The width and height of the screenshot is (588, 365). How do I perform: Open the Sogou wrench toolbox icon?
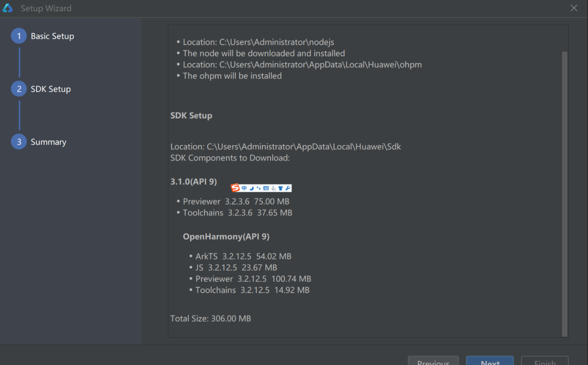288,188
